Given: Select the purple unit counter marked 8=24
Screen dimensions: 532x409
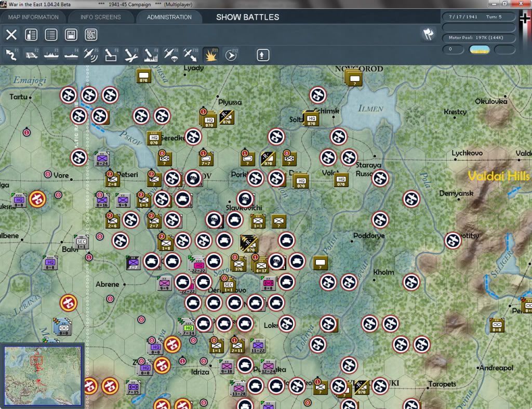Looking at the screenshot, I should [x=102, y=159].
